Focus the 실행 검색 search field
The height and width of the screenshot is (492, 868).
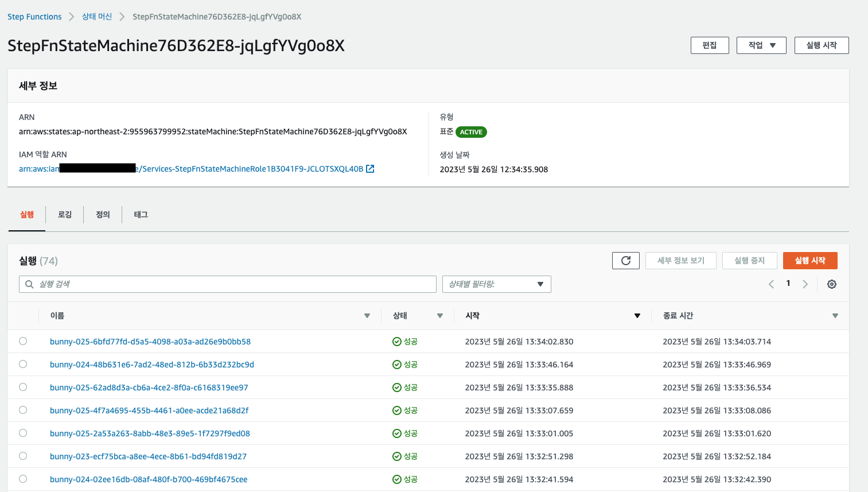click(x=228, y=284)
